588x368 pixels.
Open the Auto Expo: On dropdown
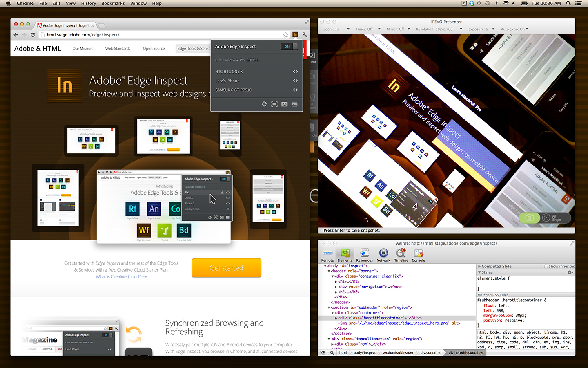[x=514, y=29]
